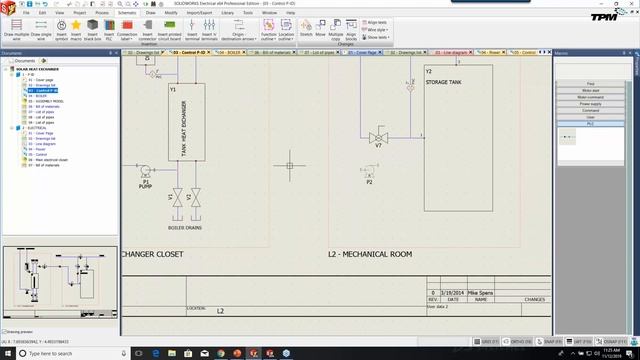Open 04 - BOILER in the document tree
The width and height of the screenshot is (640, 360).
click(37, 96)
